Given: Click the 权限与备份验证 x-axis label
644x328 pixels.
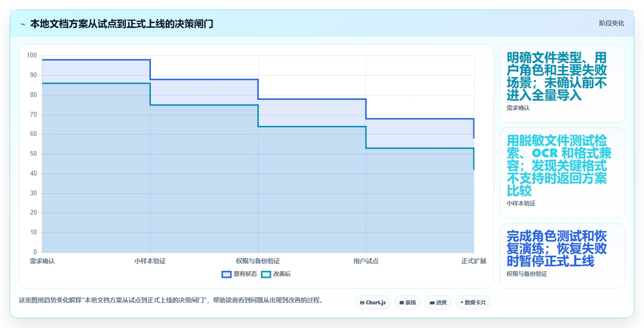Looking at the screenshot, I should point(258,261).
